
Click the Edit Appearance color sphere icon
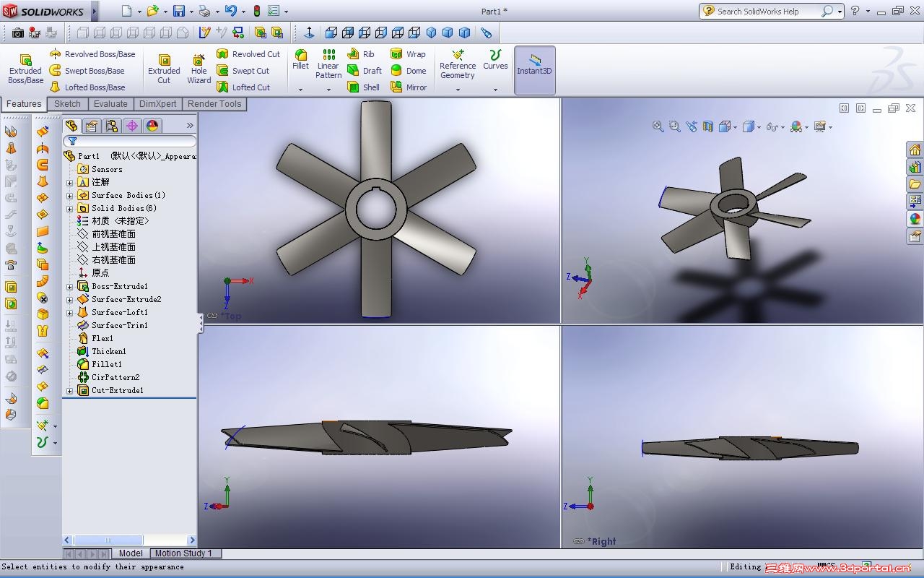point(796,126)
